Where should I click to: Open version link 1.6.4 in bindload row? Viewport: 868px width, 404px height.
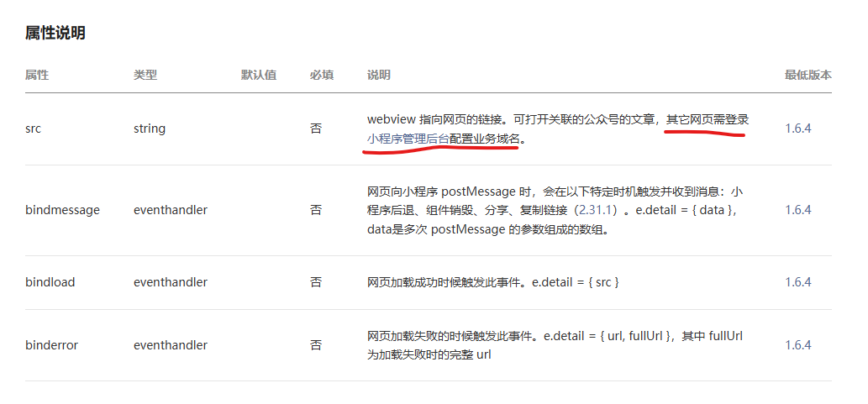coord(797,282)
